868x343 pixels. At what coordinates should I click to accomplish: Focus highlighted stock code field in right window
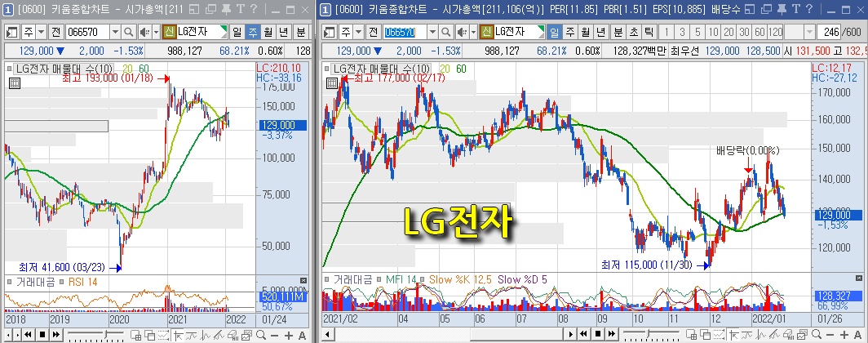[405, 32]
